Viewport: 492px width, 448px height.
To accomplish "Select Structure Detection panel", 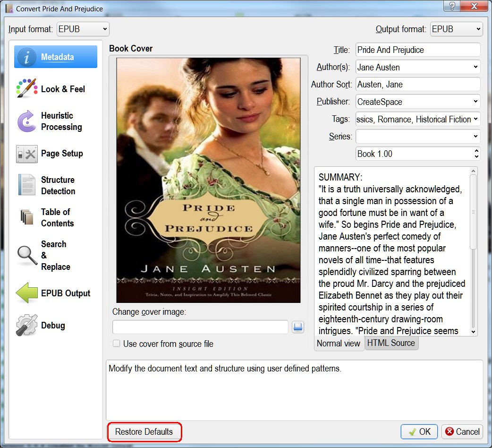I will point(56,186).
